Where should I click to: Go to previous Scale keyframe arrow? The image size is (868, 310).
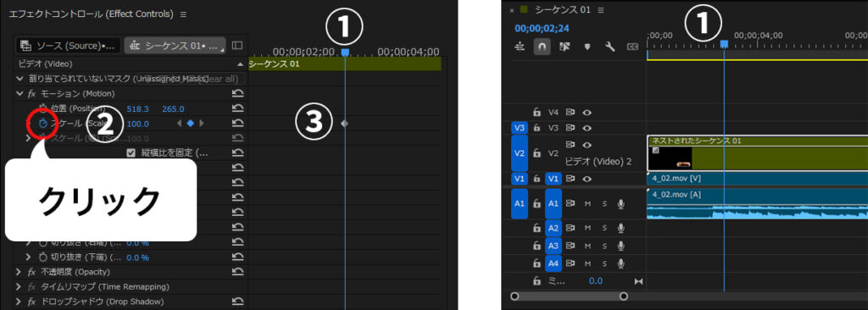(x=179, y=124)
